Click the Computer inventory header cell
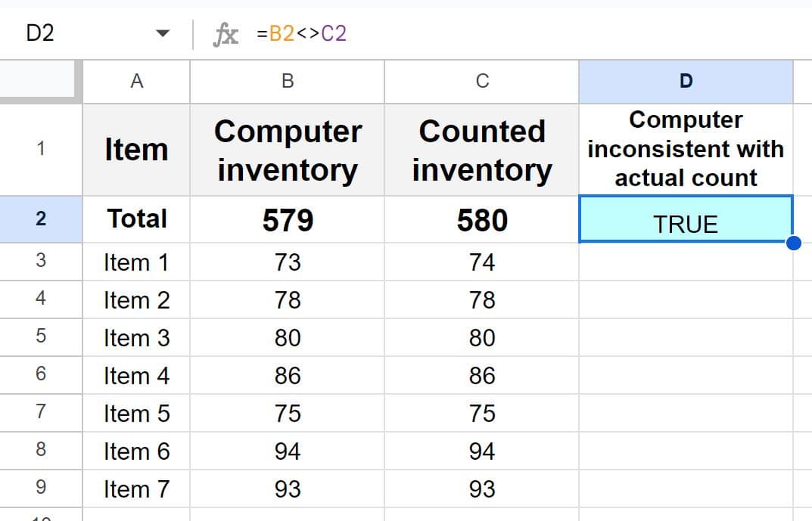 tap(288, 150)
